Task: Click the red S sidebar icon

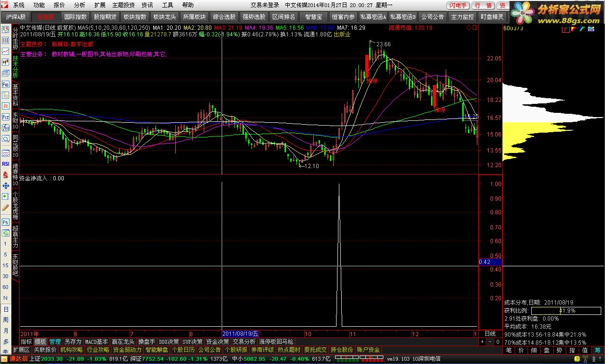Action: tap(5, 175)
